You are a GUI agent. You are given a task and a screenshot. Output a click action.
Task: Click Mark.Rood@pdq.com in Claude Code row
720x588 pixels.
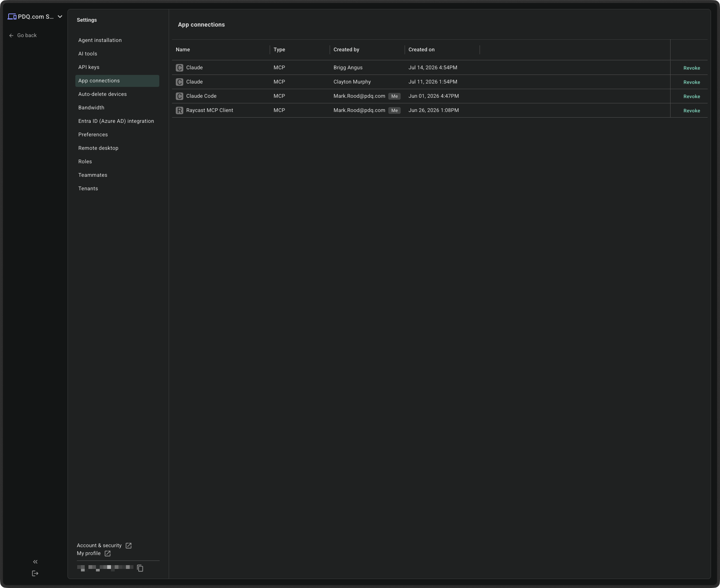click(x=359, y=96)
